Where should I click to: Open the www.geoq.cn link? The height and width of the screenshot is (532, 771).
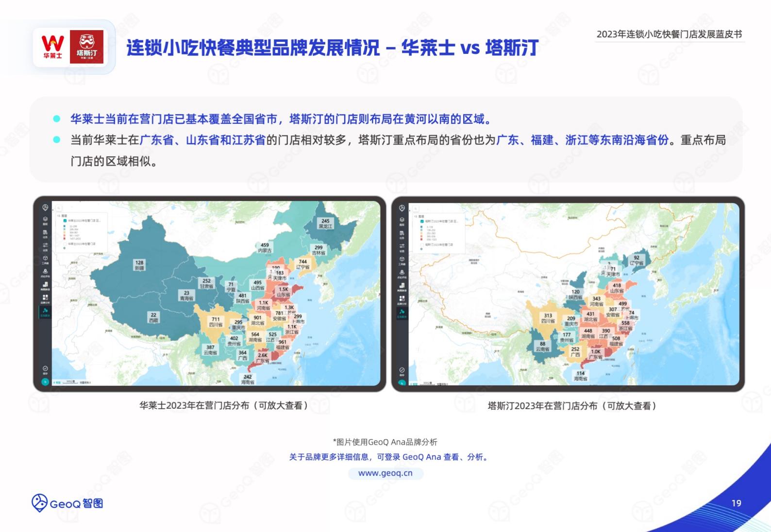(x=385, y=473)
